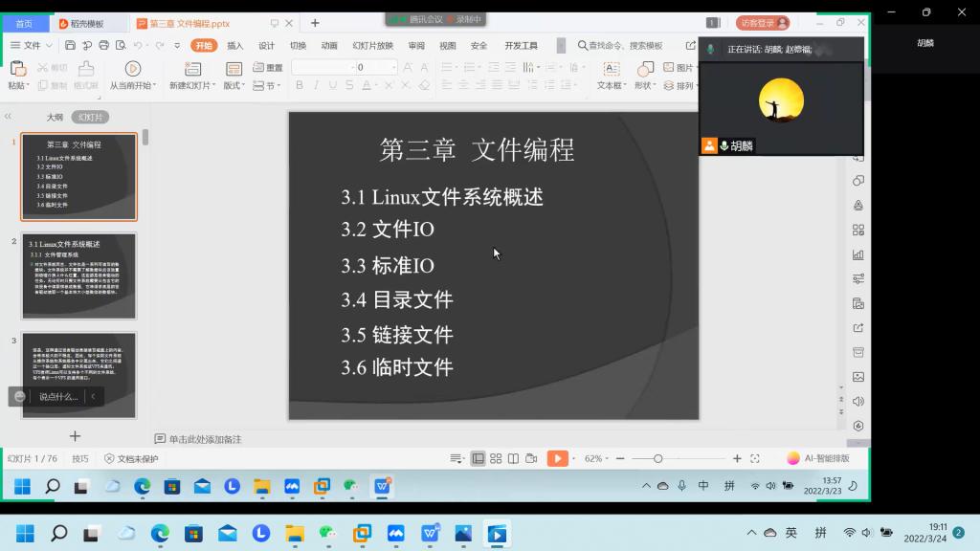Screen dimensions: 980x551
Task: Start slideshow with orange play button
Action: coord(557,459)
